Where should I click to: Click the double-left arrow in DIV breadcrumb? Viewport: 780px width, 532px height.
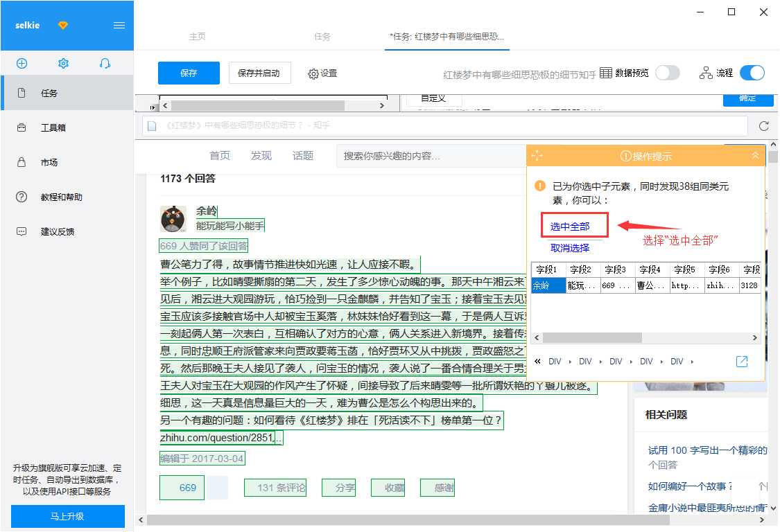click(537, 362)
